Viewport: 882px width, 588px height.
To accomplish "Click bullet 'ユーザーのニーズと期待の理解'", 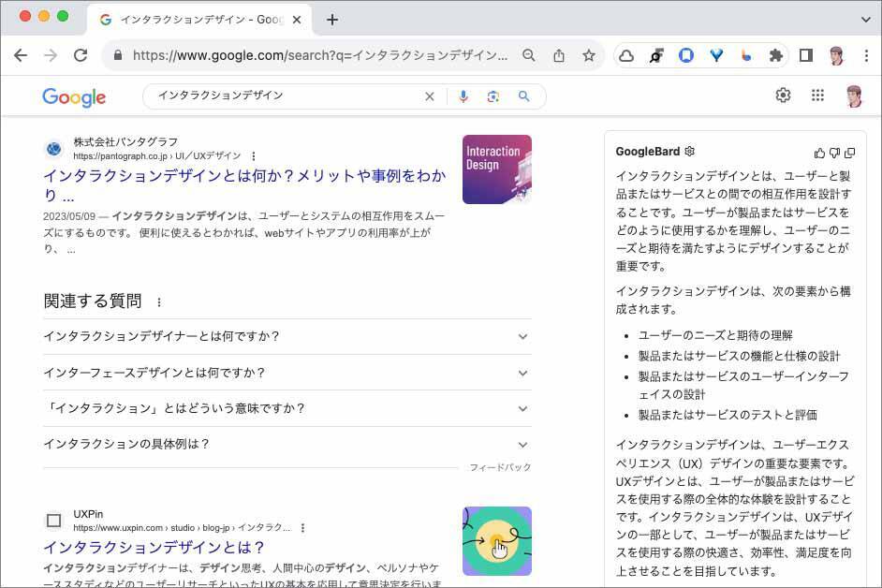I will (x=715, y=335).
